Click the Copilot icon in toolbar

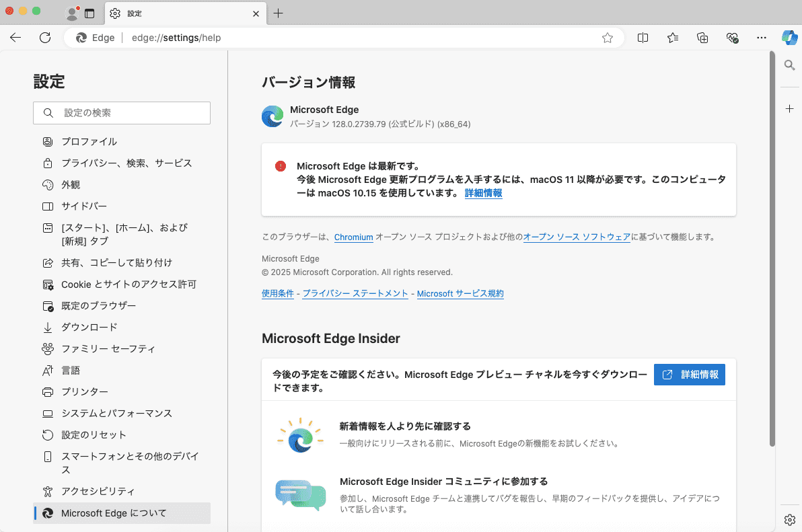pos(789,38)
